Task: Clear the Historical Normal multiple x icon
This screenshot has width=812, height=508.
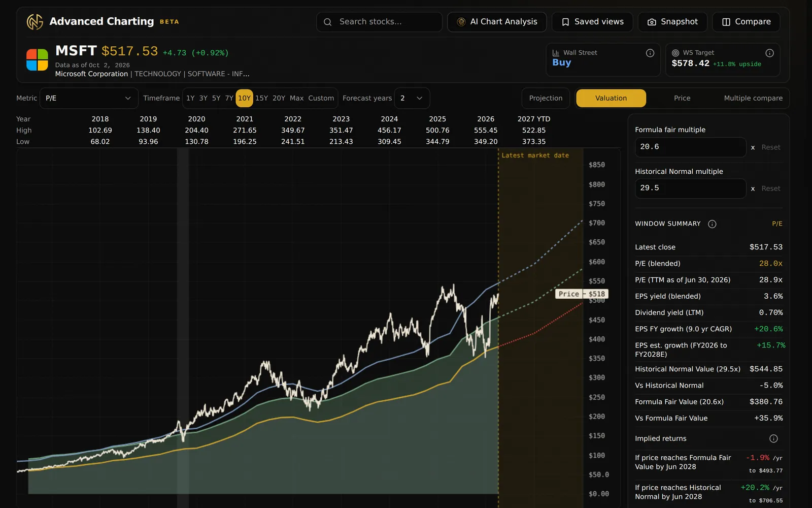Action: 753,188
